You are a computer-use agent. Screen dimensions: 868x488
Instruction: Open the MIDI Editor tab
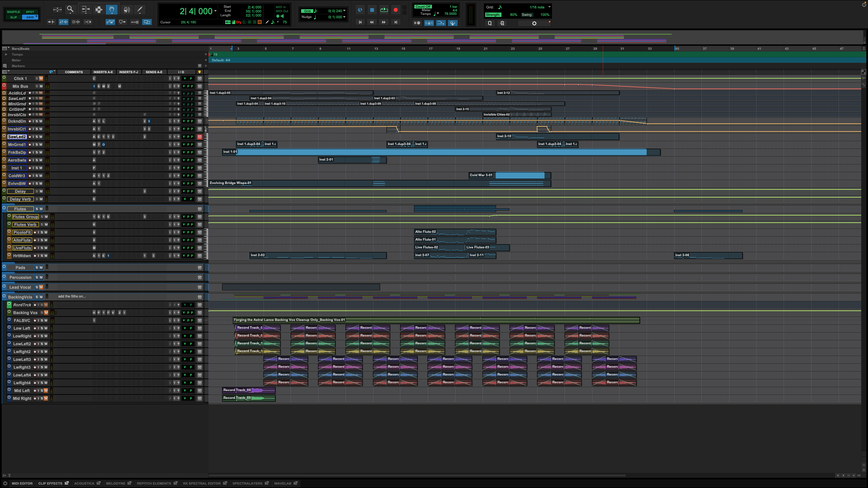coord(22,483)
